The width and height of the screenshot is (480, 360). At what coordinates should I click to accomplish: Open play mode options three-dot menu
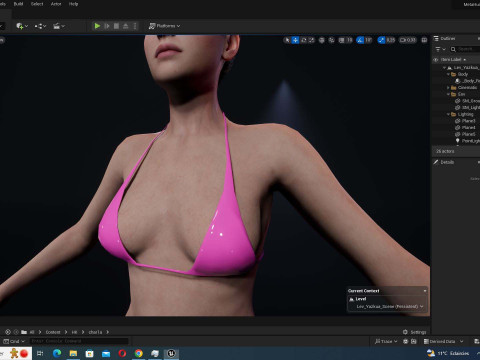click(135, 26)
